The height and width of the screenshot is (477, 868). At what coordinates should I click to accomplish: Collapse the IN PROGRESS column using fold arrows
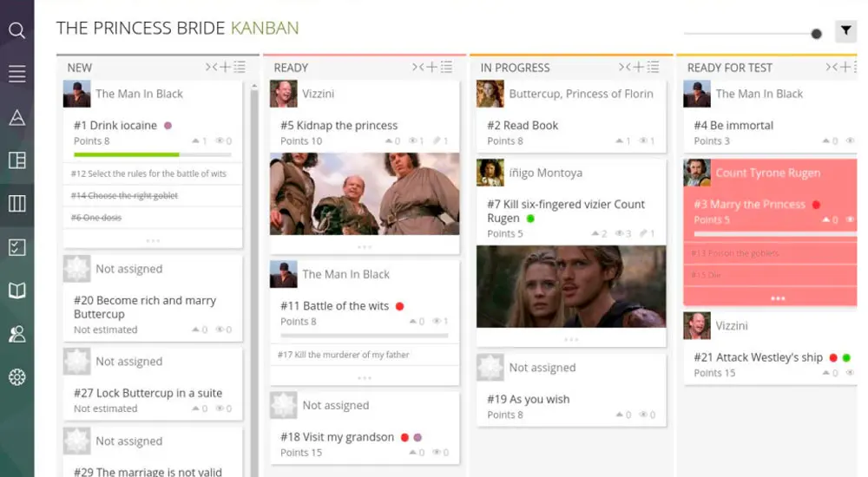click(x=624, y=68)
